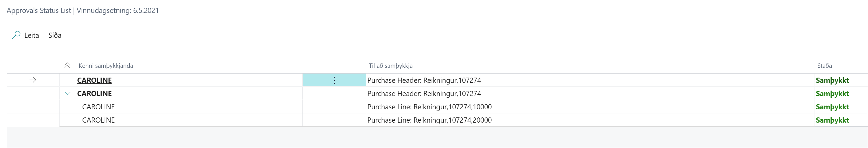
Task: Click Samþykkt status on the 20000 line row
Action: point(832,120)
